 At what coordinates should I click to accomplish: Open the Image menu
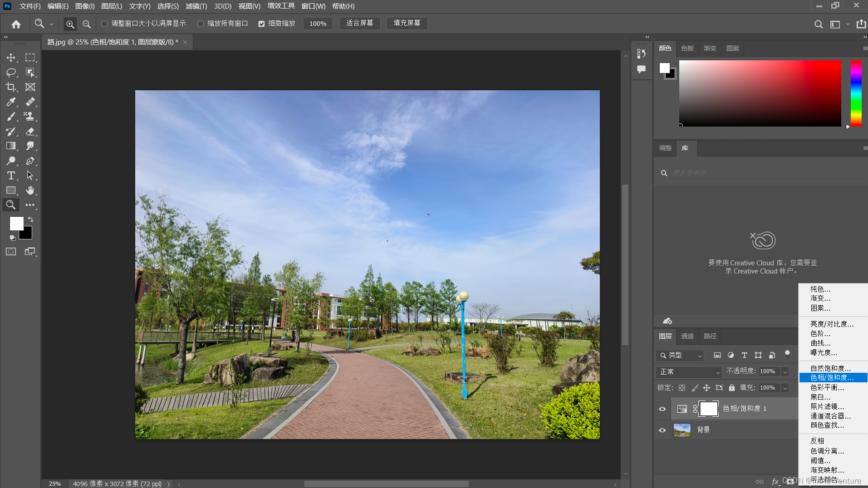(85, 6)
